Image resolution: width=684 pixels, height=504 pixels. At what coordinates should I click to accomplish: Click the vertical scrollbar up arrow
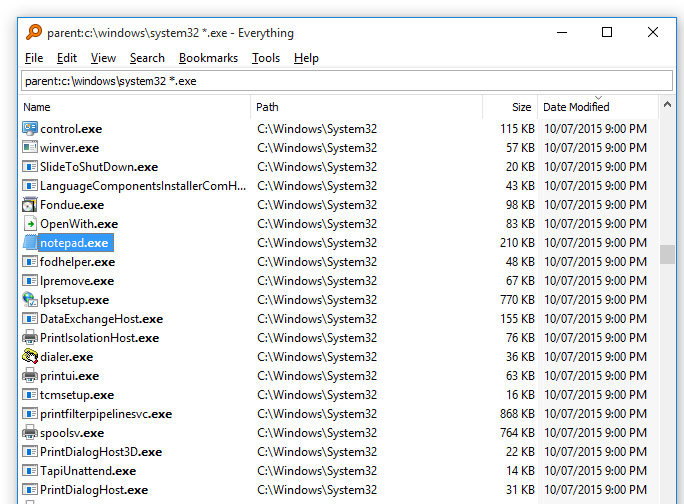point(667,105)
